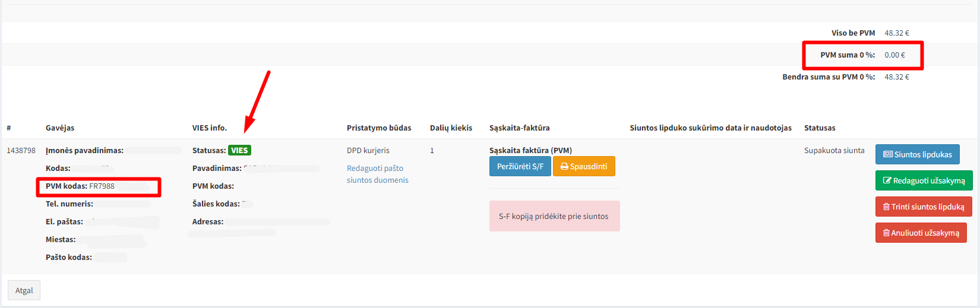Click the printer icon on Spausdinti
The height and width of the screenshot is (308, 980).
tap(564, 167)
